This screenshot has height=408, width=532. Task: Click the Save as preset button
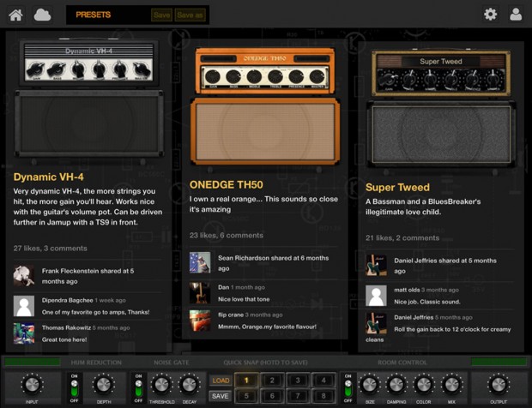coord(190,15)
